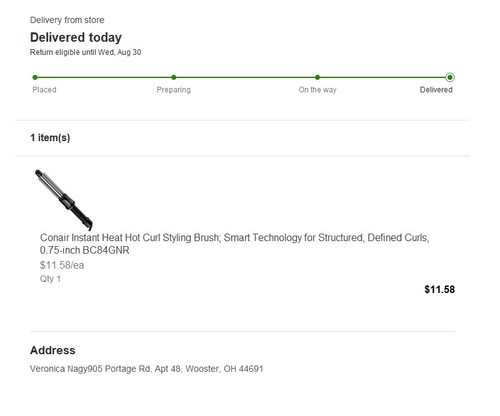500x416 pixels.
Task: Click the Delivery from store label
Action: pos(67,20)
